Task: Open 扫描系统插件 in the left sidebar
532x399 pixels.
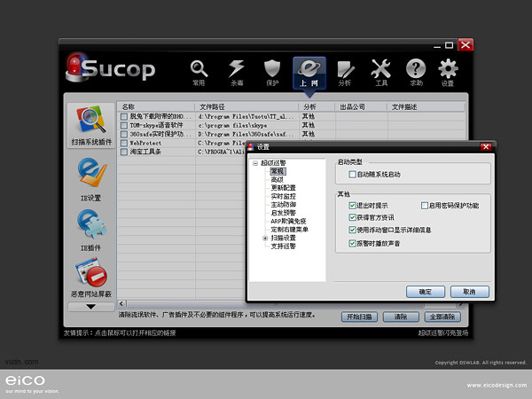Action: click(x=92, y=123)
